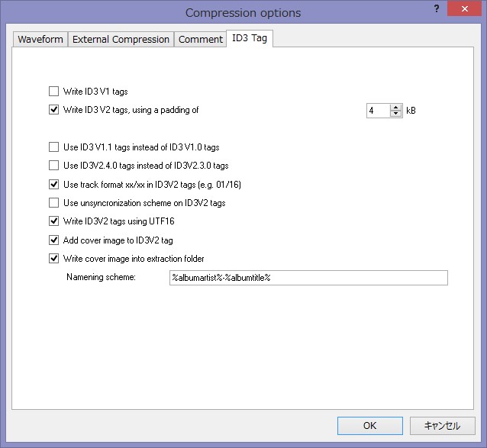Click the padding kB value field
Screen dimensions: 487x448
pos(379,111)
